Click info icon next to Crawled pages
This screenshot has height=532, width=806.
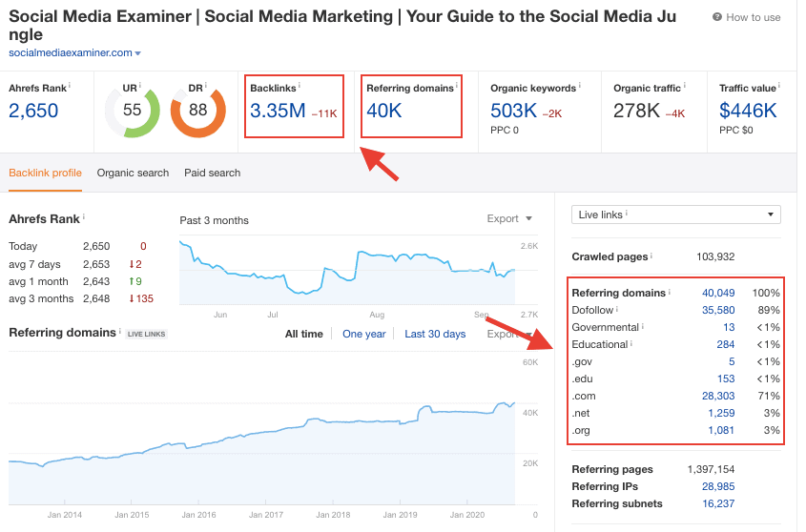[x=652, y=256]
